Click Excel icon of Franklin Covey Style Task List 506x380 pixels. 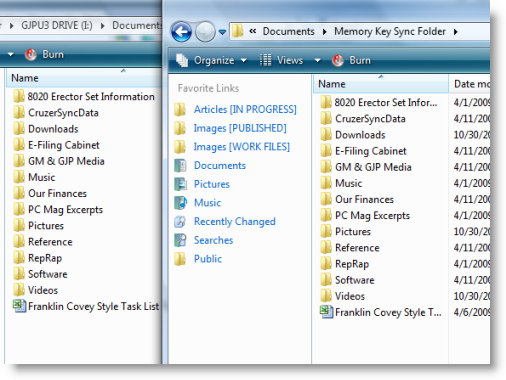pos(20,306)
